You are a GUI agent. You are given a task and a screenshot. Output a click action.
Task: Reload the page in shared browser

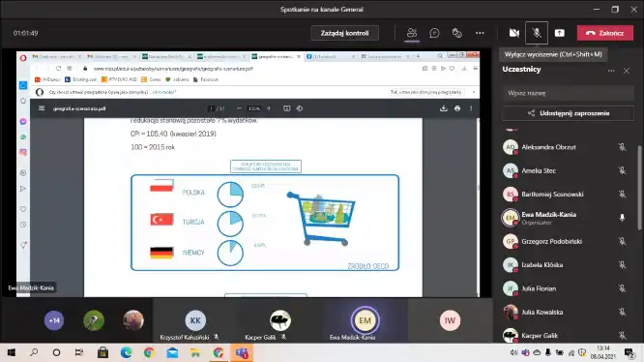58,68
